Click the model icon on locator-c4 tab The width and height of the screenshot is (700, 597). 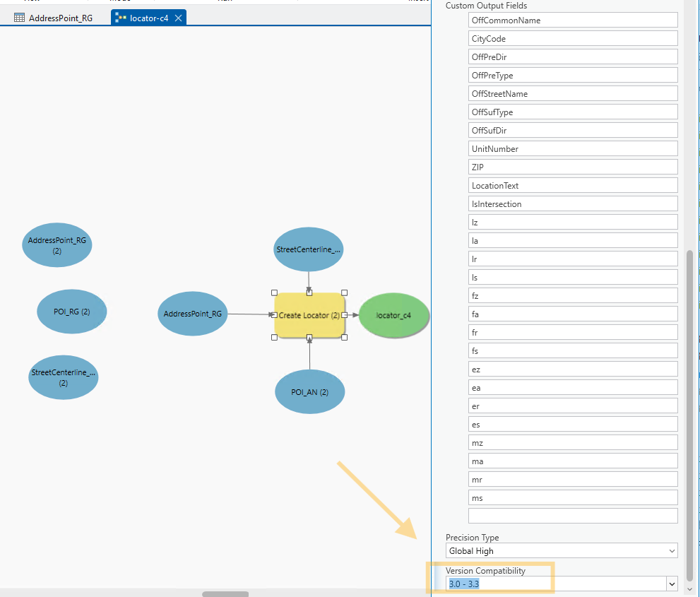(x=121, y=18)
